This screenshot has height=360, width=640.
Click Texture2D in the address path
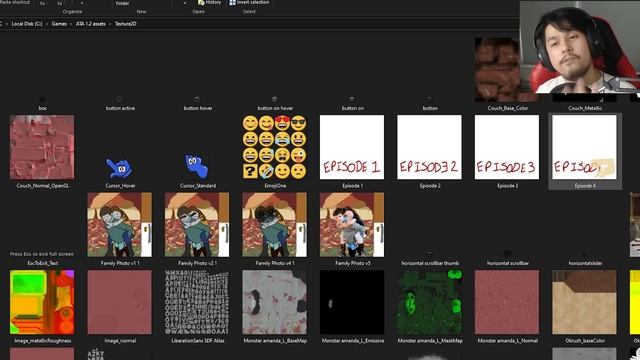[x=126, y=24]
